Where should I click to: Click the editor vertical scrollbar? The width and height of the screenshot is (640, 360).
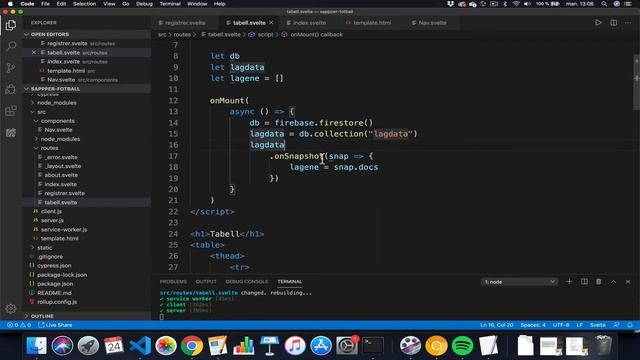click(636, 82)
